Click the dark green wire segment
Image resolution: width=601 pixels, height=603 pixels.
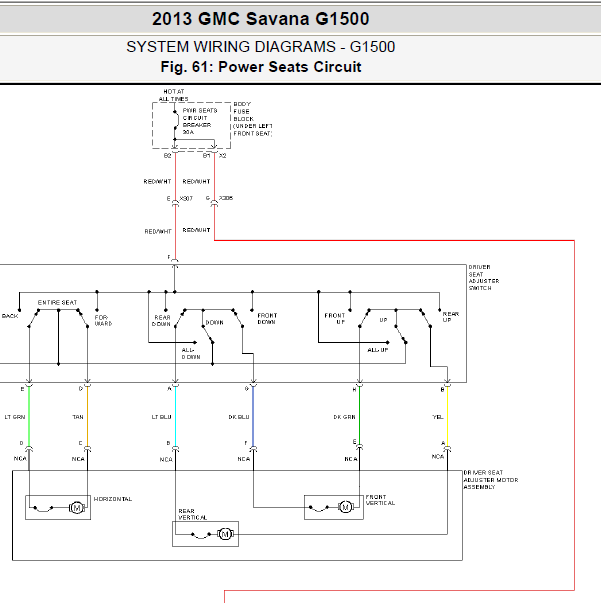[x=360, y=417]
